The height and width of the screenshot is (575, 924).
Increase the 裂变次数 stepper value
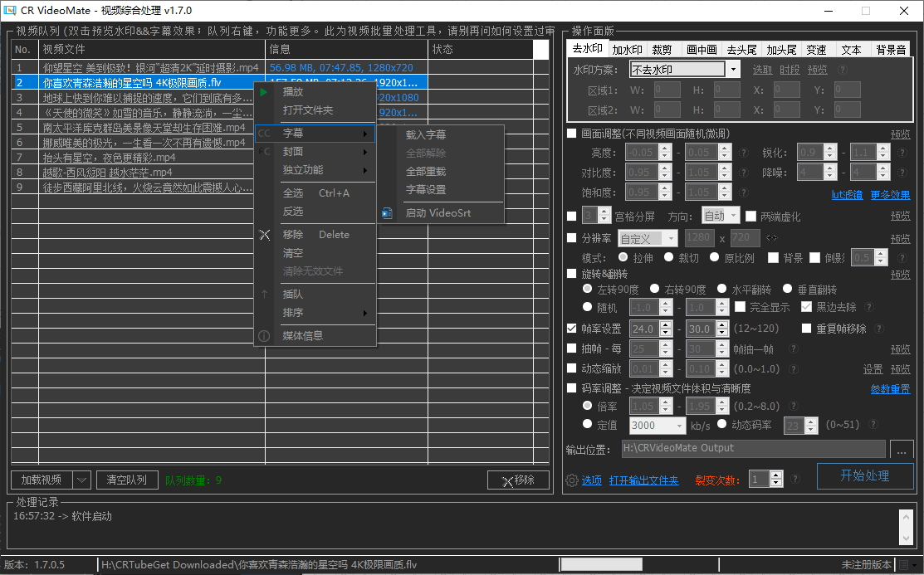coord(776,475)
